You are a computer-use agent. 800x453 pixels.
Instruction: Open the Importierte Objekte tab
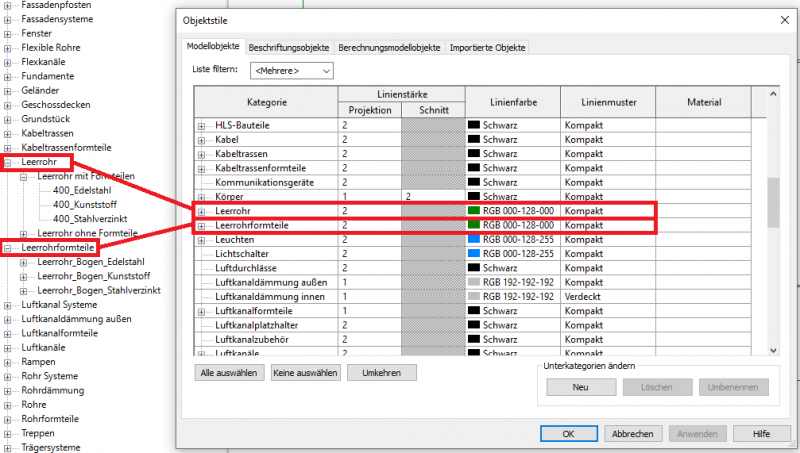click(x=486, y=47)
